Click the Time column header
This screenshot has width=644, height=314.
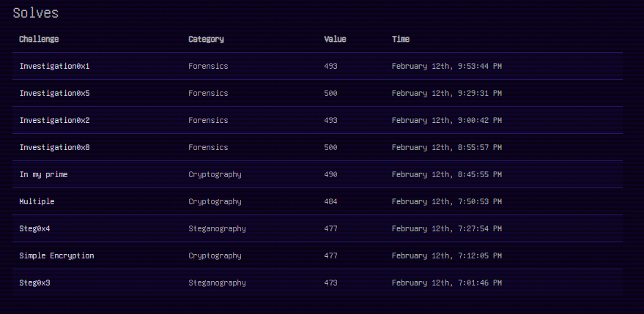401,40
